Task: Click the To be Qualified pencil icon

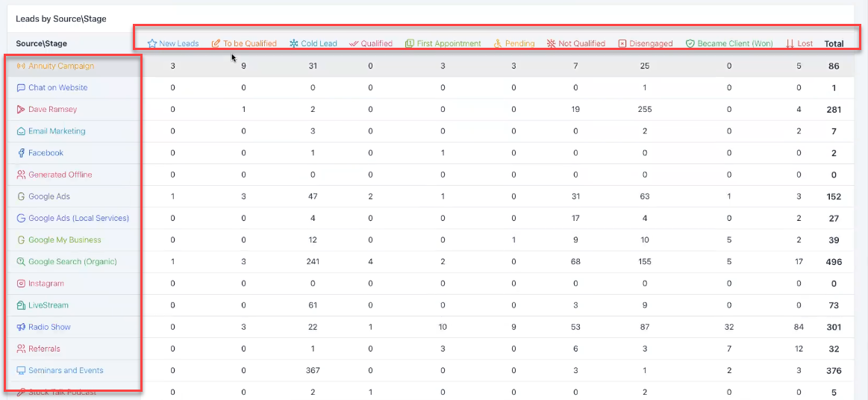Action: coord(216,43)
